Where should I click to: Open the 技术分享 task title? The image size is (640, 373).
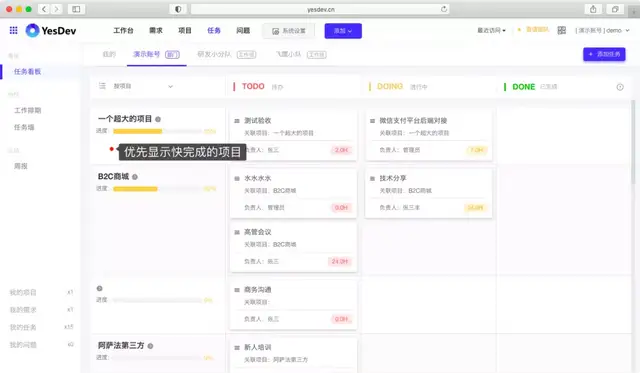pos(393,178)
